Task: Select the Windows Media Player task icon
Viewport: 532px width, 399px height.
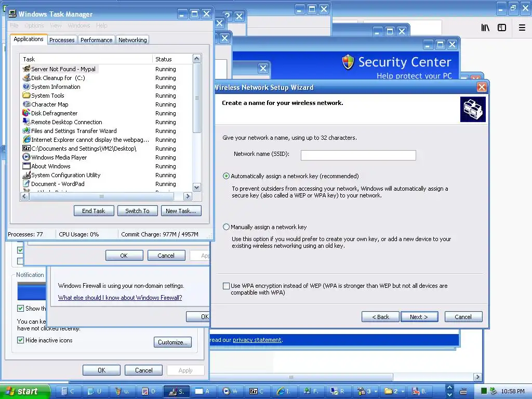Action: click(x=26, y=157)
